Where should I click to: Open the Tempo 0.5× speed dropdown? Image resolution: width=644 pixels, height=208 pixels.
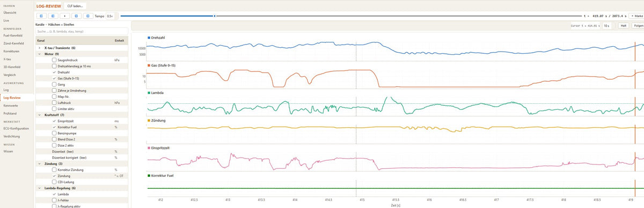click(x=112, y=16)
